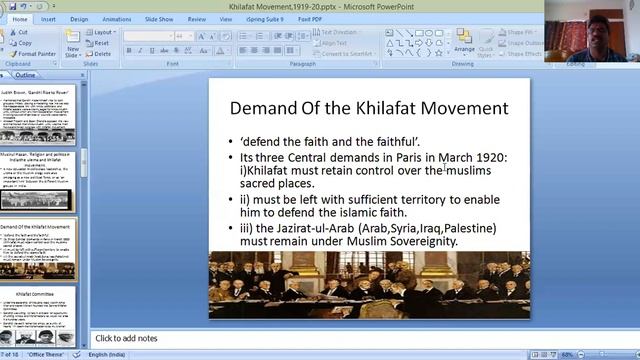Open the Shape Fill dropdown

click(x=518, y=32)
